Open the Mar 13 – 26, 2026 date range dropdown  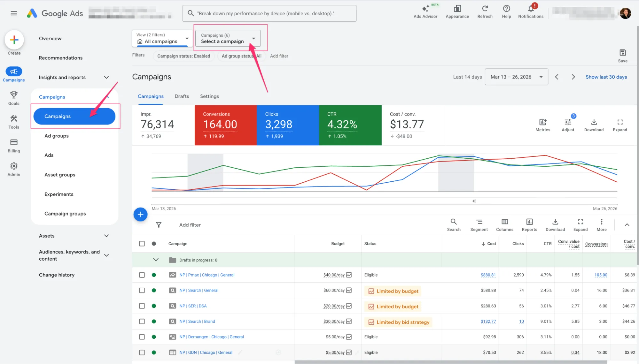516,77
